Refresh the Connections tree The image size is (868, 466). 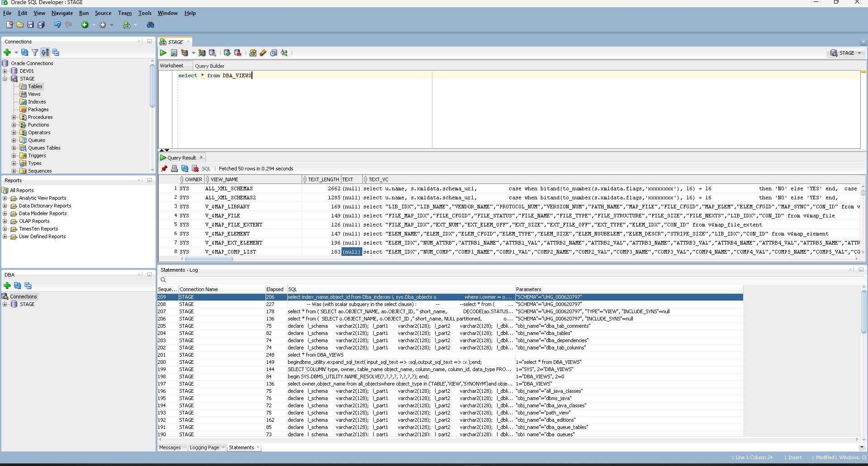[x=25, y=52]
